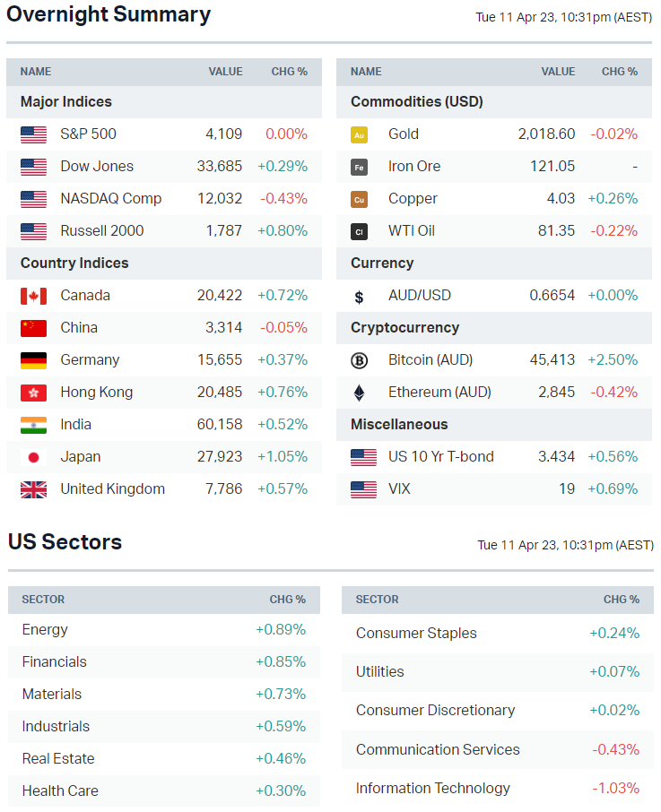The image size is (661, 812).
Task: Select the Energy sector row
Action: tap(45, 630)
